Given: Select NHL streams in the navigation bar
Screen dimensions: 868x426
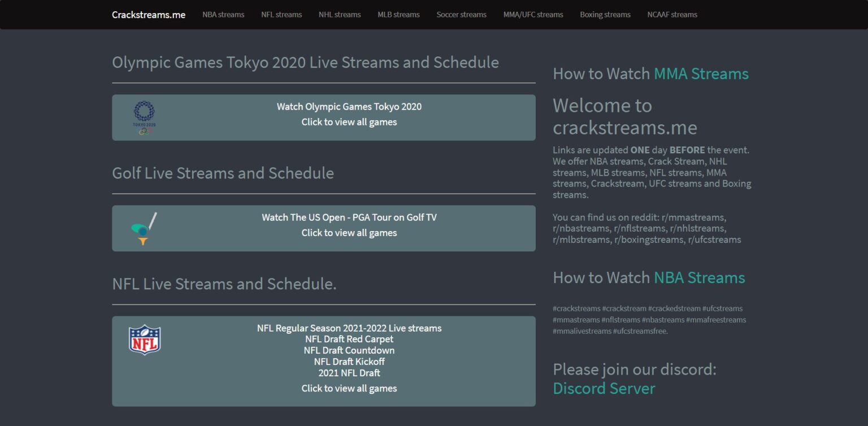Looking at the screenshot, I should (340, 15).
